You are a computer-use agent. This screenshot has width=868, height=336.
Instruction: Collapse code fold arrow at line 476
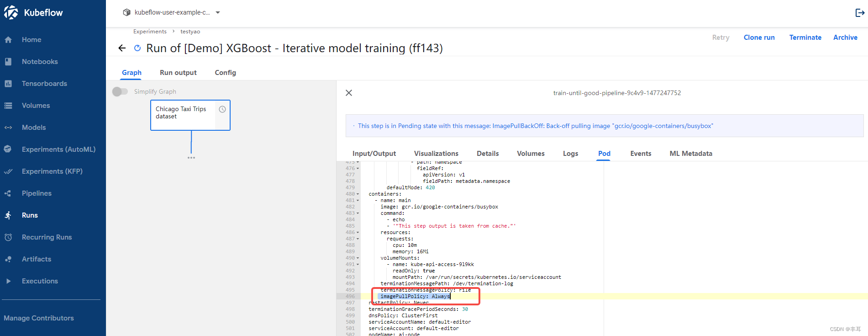[x=358, y=169]
